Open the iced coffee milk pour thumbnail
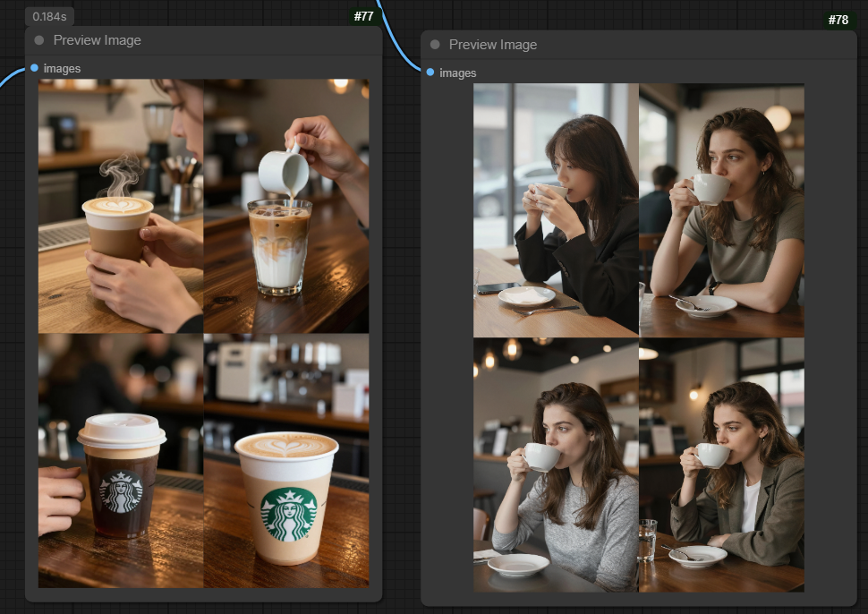Viewport: 868px width, 614px height. pos(286,206)
